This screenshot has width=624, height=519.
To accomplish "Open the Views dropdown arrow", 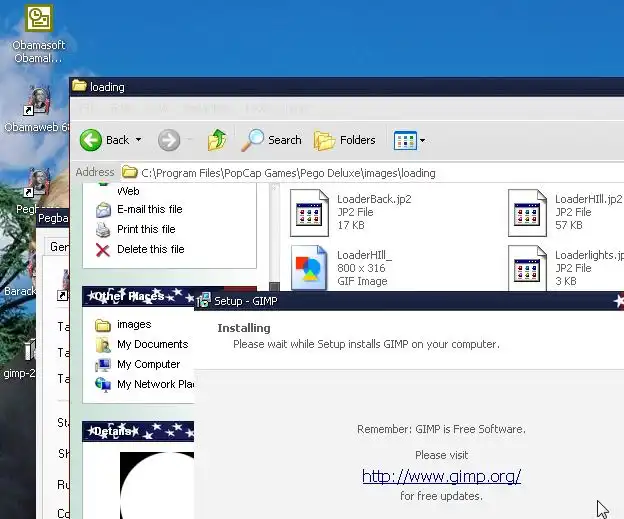I will point(423,140).
